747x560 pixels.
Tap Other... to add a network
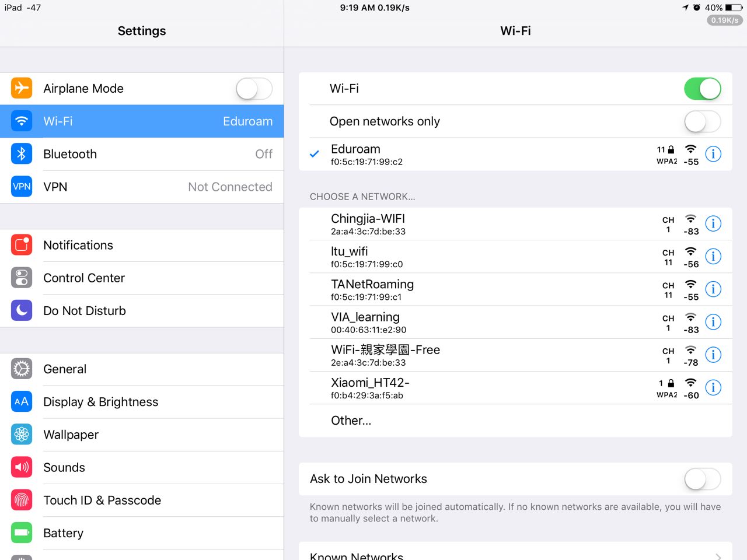pos(515,420)
